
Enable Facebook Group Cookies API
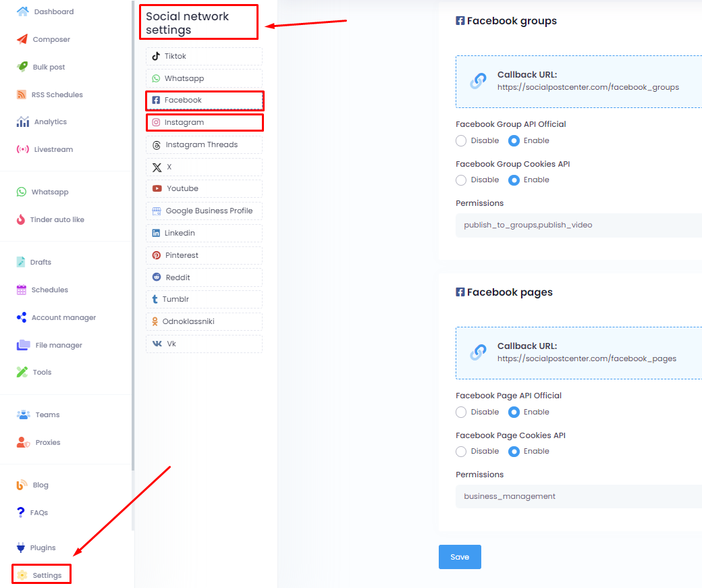[514, 180]
